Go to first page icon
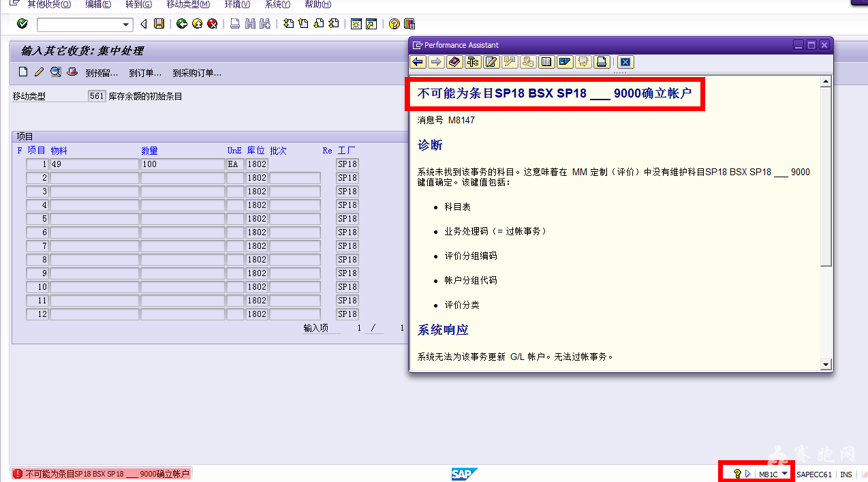 [x=288, y=24]
